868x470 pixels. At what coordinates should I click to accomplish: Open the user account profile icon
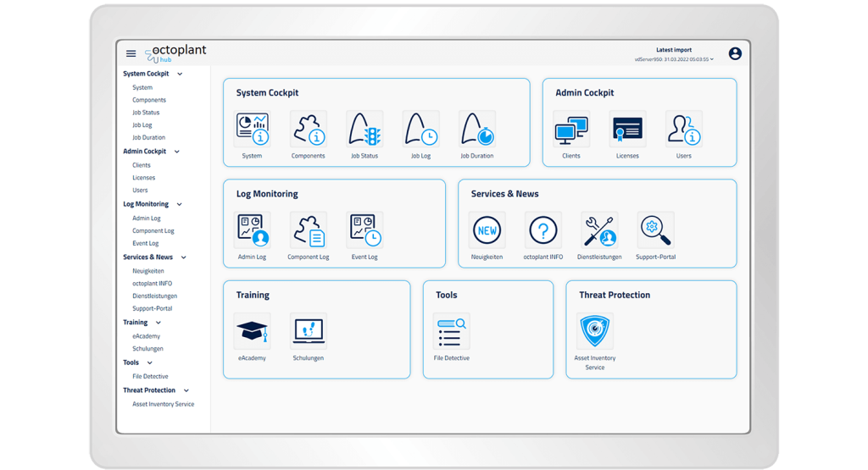735,53
